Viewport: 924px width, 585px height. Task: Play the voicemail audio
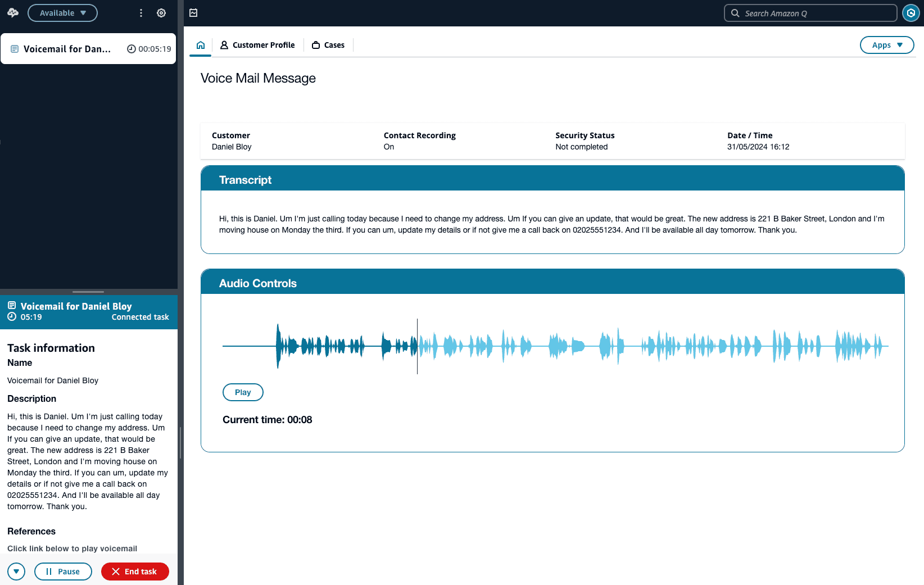[243, 392]
